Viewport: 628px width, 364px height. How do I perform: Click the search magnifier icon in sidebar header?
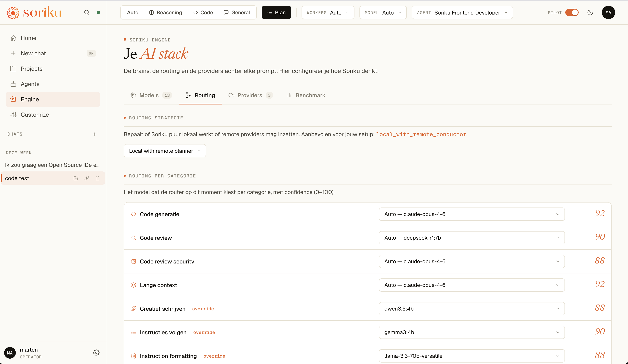tap(87, 12)
